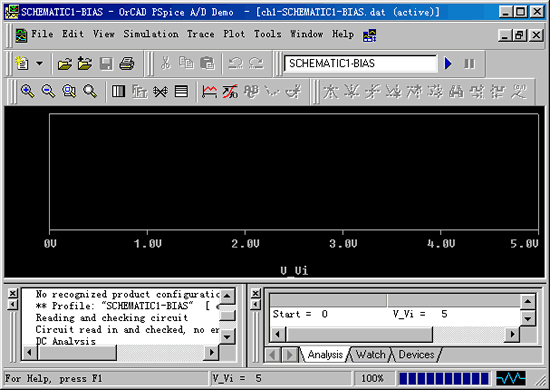Close the output log pane
Viewport: 550px width, 390px height.
coord(12,293)
